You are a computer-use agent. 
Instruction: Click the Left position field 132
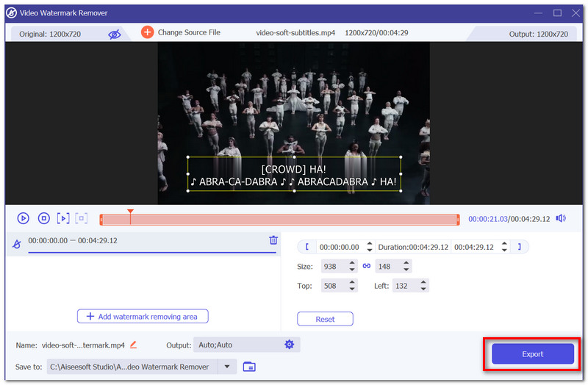tap(406, 286)
